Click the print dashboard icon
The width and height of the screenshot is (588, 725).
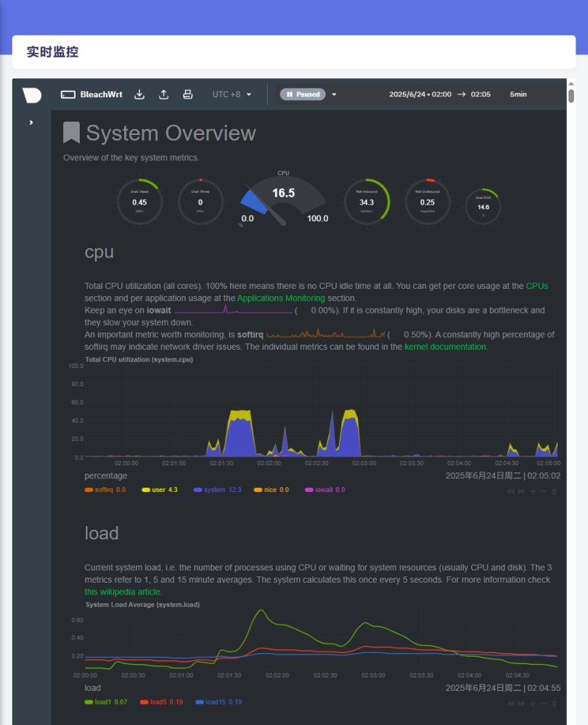click(187, 94)
